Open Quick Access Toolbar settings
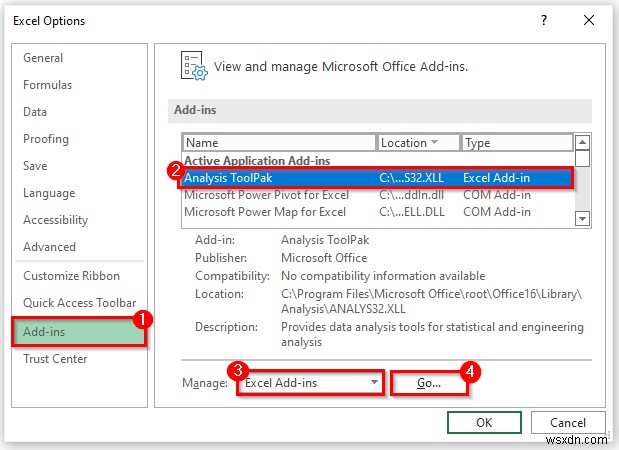The height and width of the screenshot is (450, 619). [79, 303]
